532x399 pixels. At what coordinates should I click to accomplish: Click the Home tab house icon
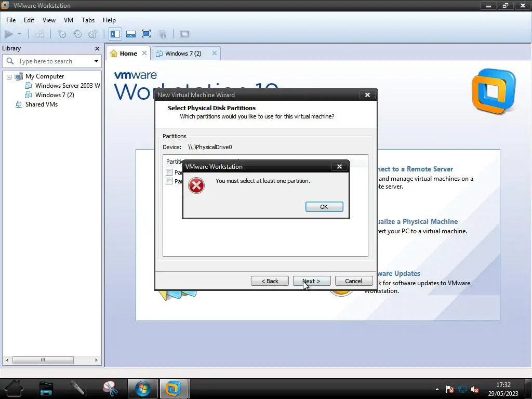tap(114, 54)
